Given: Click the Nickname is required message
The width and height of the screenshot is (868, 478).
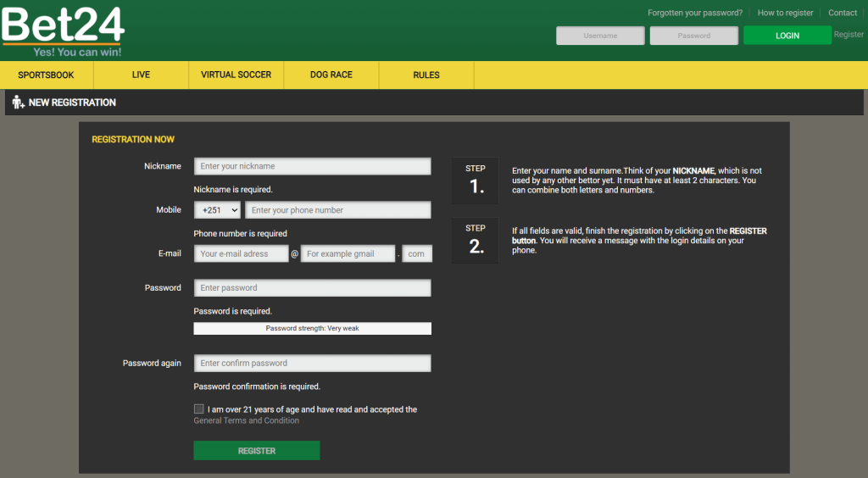Looking at the screenshot, I should [233, 189].
